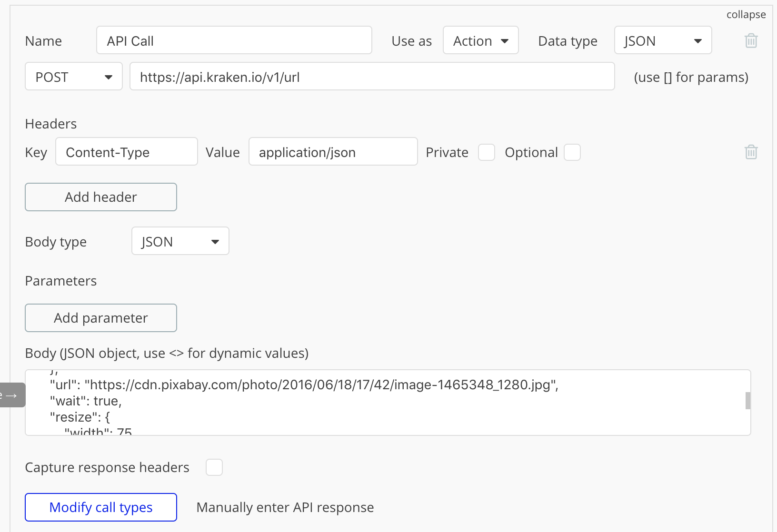
Task: Open the Use as Action dropdown
Action: 480,40
